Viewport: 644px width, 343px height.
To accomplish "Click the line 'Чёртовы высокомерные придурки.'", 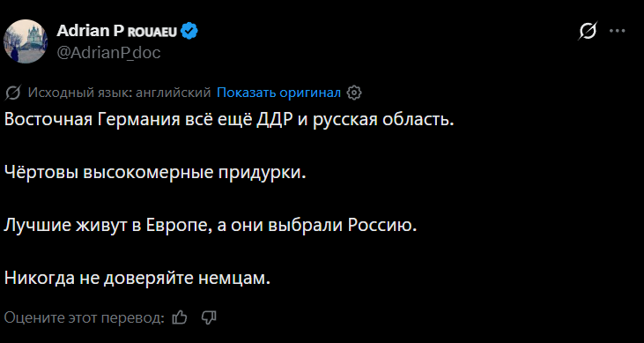I will tap(156, 173).
